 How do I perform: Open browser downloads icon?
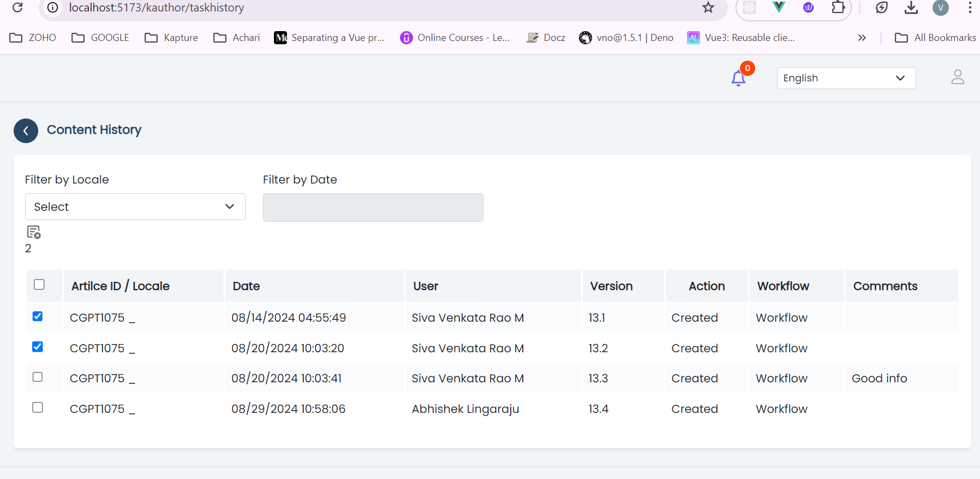point(911,8)
